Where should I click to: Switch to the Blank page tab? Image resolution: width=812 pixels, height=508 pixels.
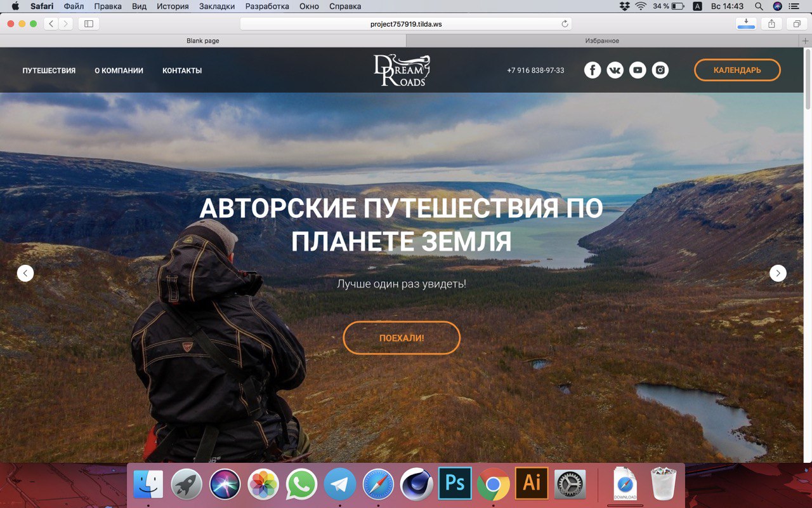(x=203, y=41)
